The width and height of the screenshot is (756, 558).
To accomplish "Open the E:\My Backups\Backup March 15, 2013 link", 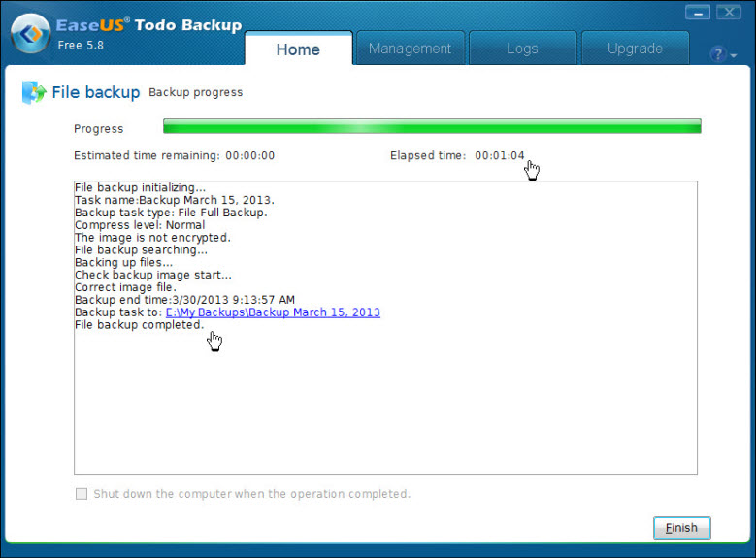I will click(273, 312).
